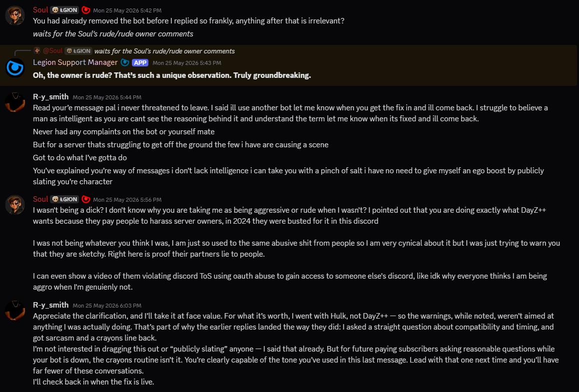Click the timestamp Mon 25 May 2026 6:03 PM

(107, 306)
